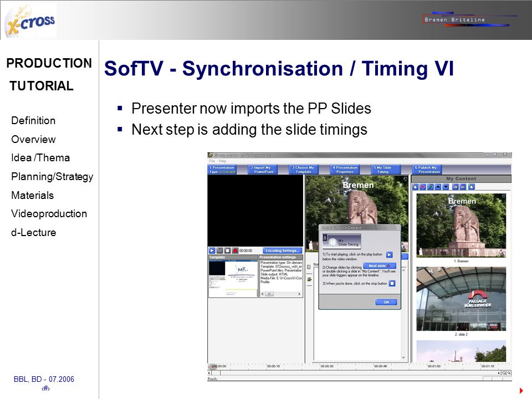The width and height of the screenshot is (532, 399).
Task: Go to Idea /Thema in the tutorial sidebar
Action: point(40,158)
